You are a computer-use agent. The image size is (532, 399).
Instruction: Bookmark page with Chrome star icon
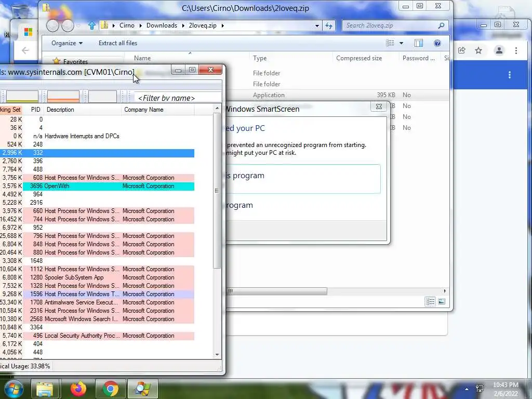pyautogui.click(x=478, y=50)
